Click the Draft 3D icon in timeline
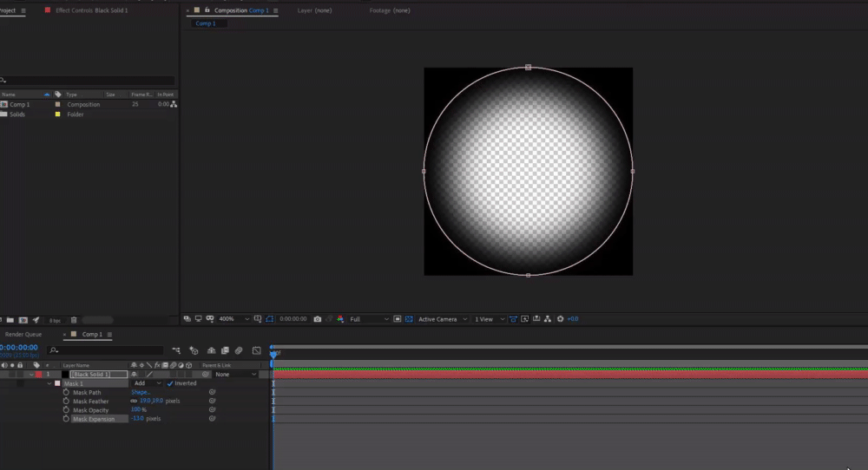The height and width of the screenshot is (470, 868). 194,350
